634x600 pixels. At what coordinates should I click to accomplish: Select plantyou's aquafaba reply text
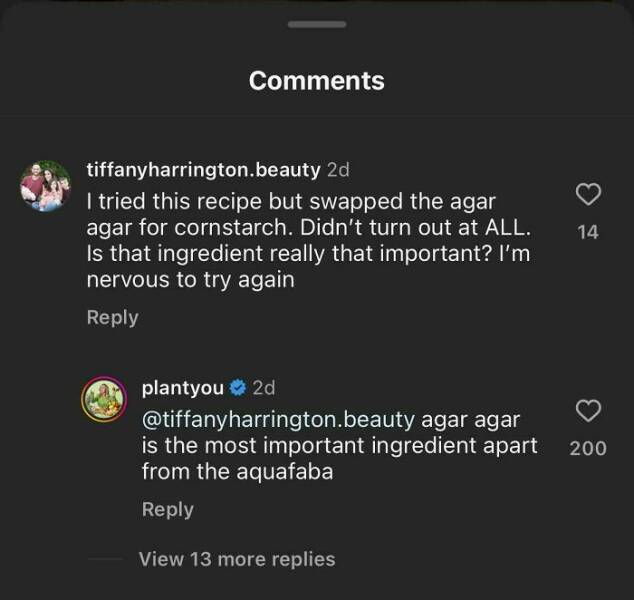coord(340,445)
